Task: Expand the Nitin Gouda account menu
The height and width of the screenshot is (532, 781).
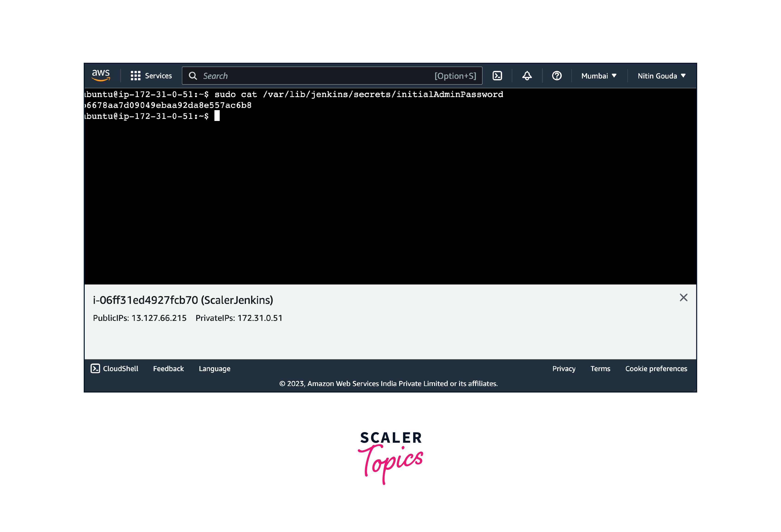Action: pos(661,76)
